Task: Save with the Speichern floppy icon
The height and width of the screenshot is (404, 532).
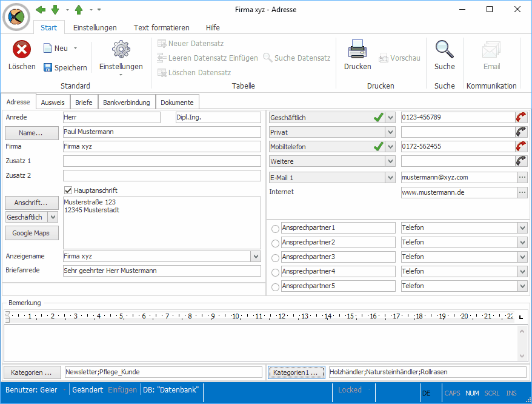Action: (x=47, y=67)
